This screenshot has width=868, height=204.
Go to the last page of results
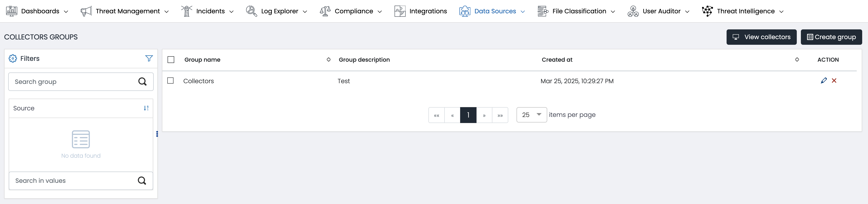[500, 115]
